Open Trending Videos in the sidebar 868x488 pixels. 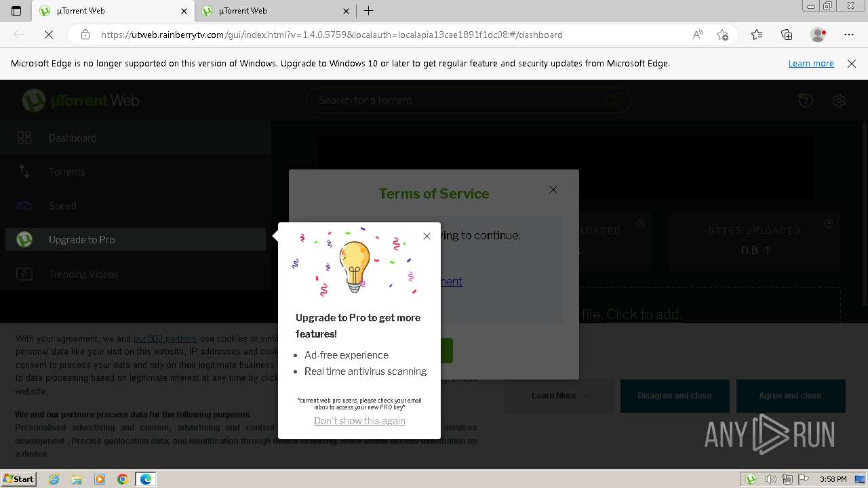(x=136, y=274)
